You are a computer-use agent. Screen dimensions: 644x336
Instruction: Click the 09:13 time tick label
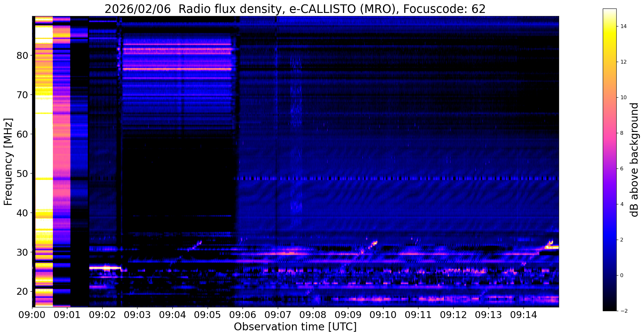(488, 314)
